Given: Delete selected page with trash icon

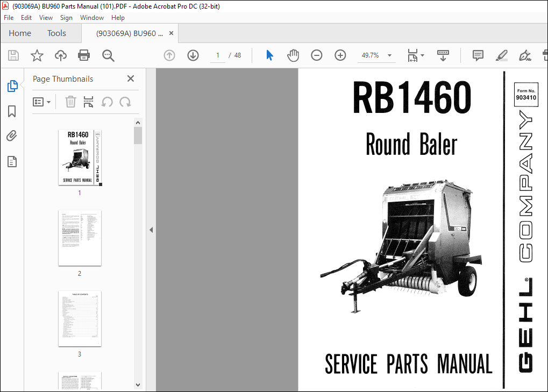Looking at the screenshot, I should click(70, 102).
